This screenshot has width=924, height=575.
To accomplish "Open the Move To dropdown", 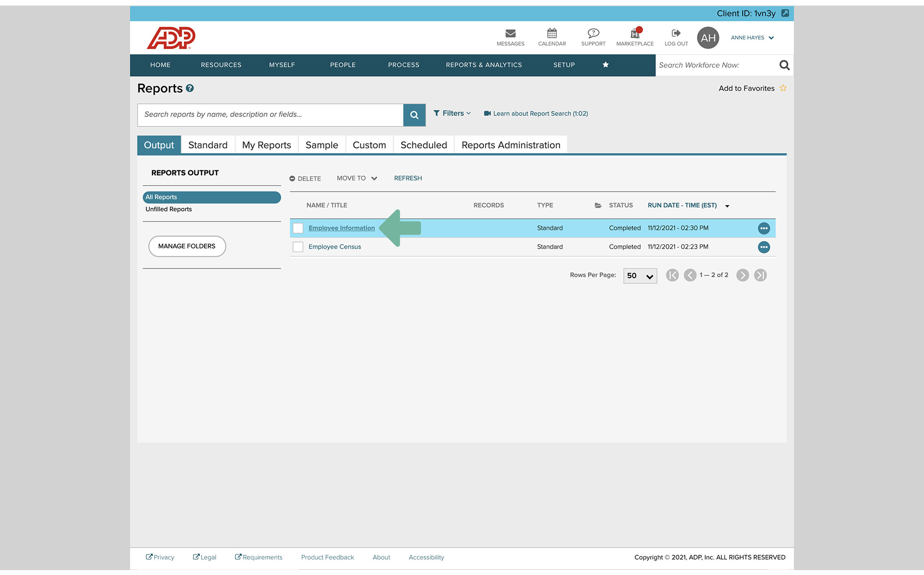I will pyautogui.click(x=357, y=179).
